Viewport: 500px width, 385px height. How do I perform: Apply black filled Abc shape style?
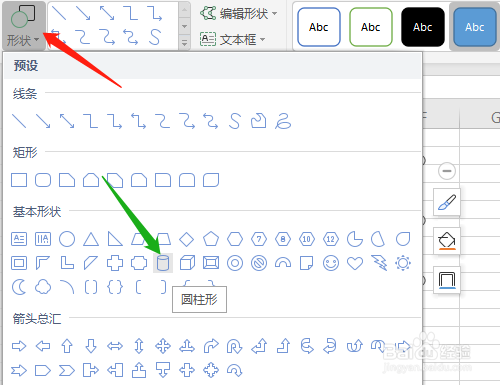click(423, 27)
